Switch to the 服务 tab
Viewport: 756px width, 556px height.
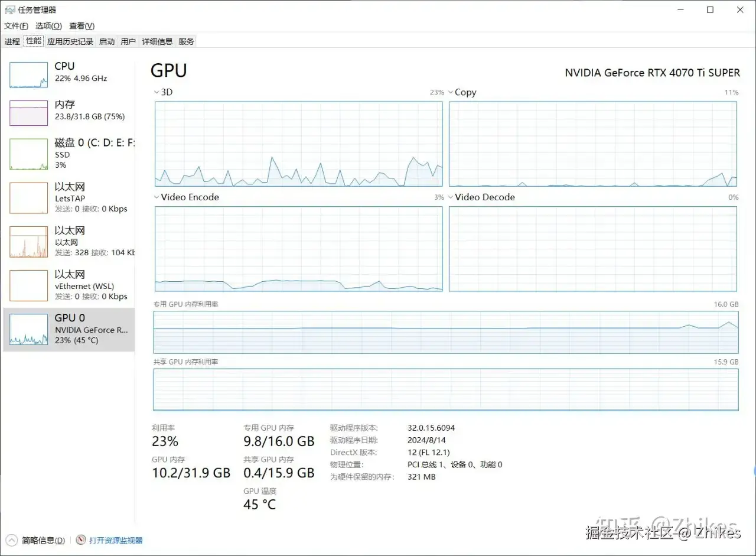click(186, 41)
